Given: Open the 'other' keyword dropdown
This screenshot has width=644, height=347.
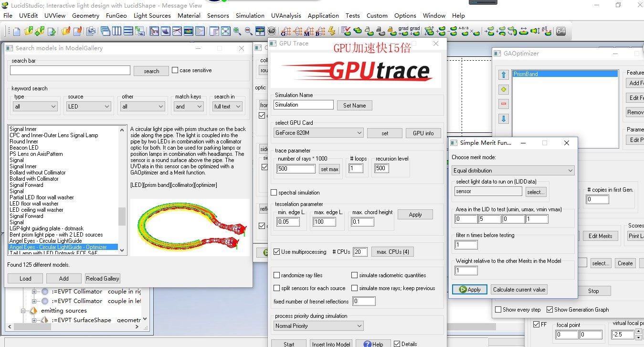Looking at the screenshot, I should [143, 107].
